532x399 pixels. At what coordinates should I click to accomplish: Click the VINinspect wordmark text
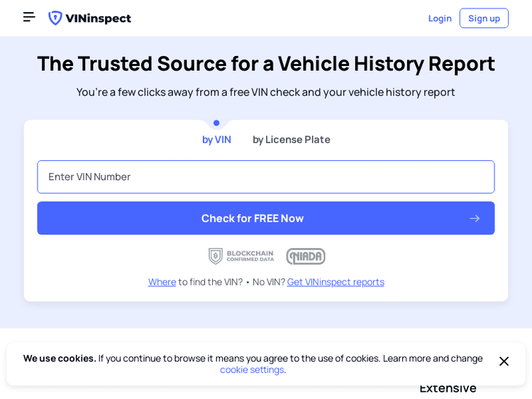pos(97,18)
